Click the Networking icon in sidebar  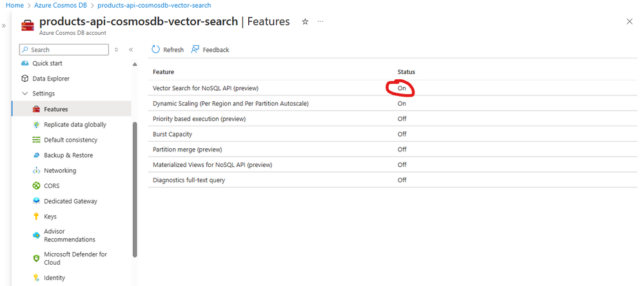(36, 170)
